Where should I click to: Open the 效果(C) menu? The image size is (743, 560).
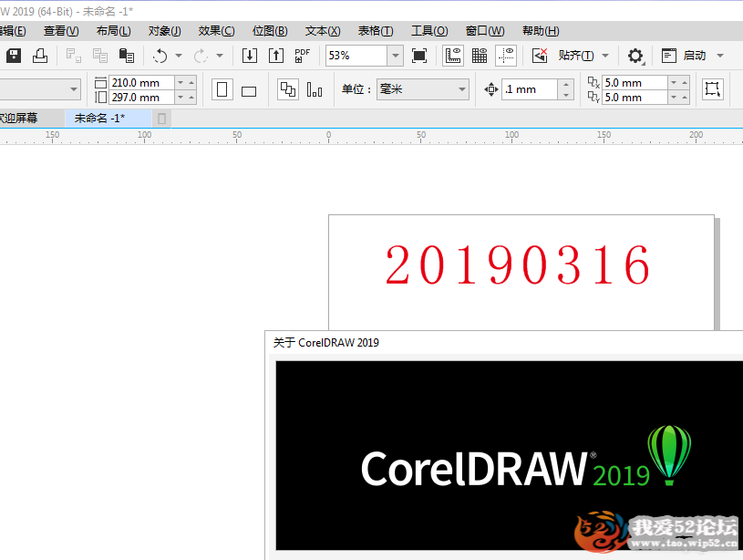click(217, 31)
